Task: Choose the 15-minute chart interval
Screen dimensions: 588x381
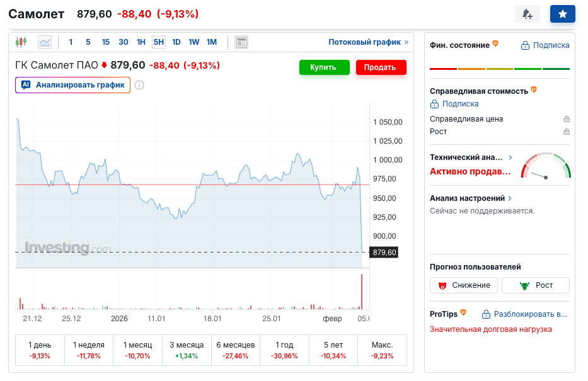Action: click(x=106, y=42)
